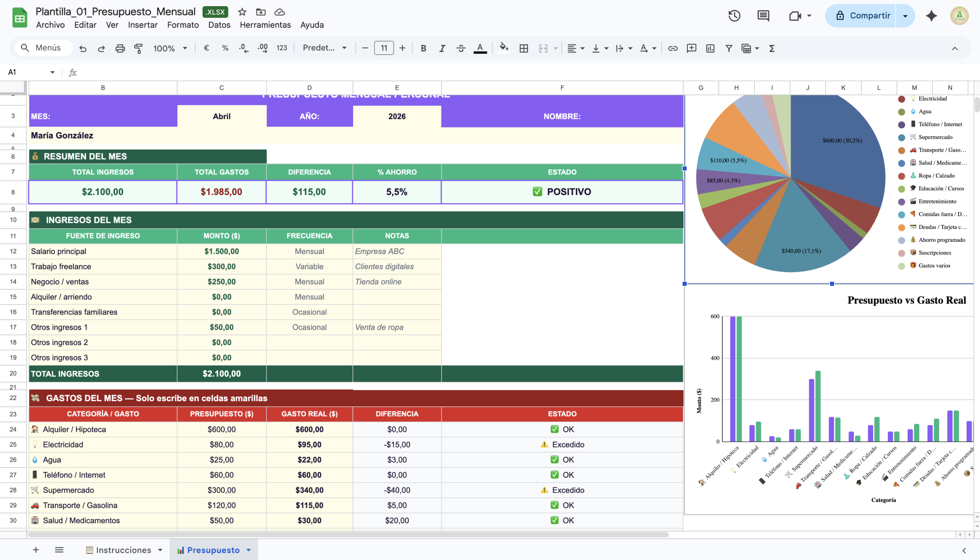Click the insert link icon
Screen dimensions: 980x560
click(673, 48)
